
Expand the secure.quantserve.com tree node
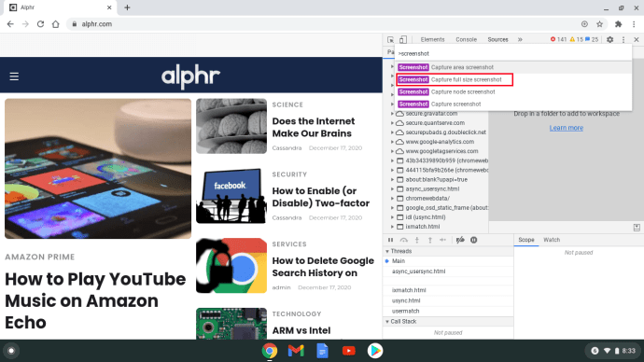392,123
